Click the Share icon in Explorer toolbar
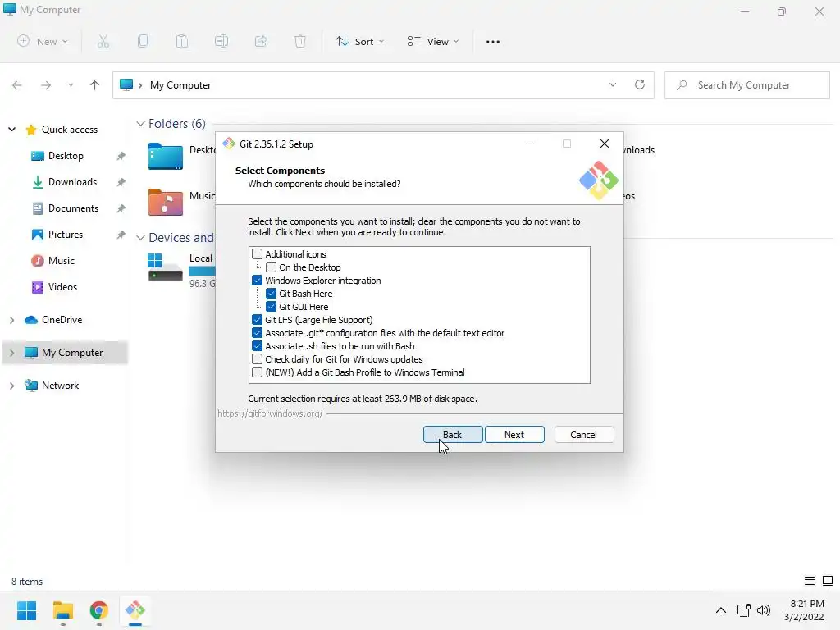840x630 pixels. click(261, 41)
